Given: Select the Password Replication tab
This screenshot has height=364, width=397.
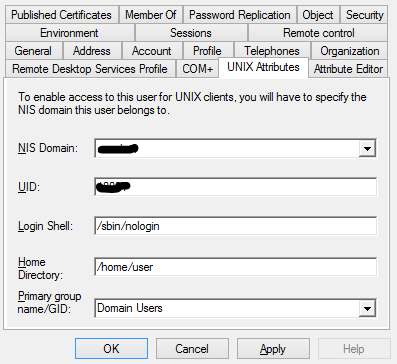Looking at the screenshot, I should 240,15.
